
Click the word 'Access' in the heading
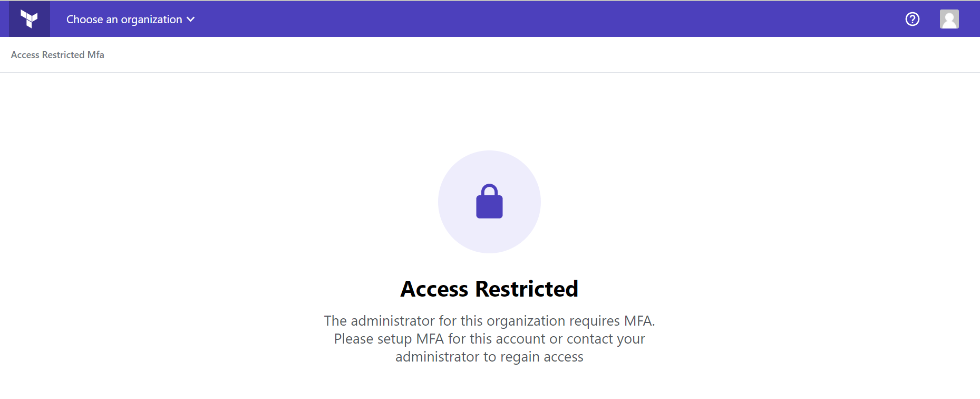(434, 289)
